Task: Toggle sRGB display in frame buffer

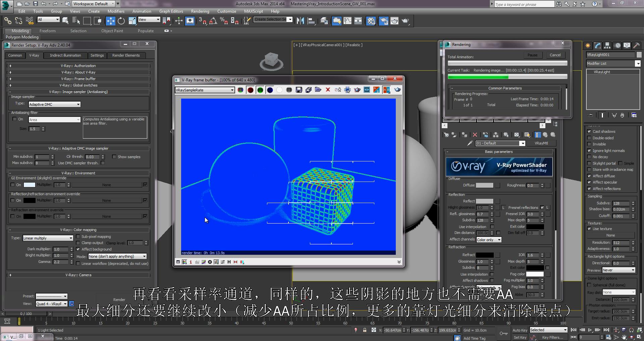Action: 216,262
